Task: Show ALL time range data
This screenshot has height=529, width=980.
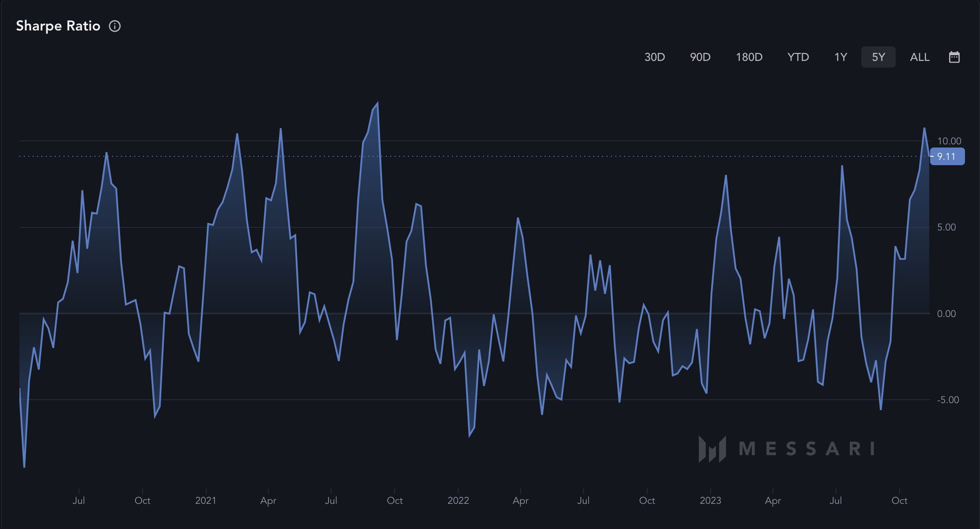Action: tap(920, 57)
